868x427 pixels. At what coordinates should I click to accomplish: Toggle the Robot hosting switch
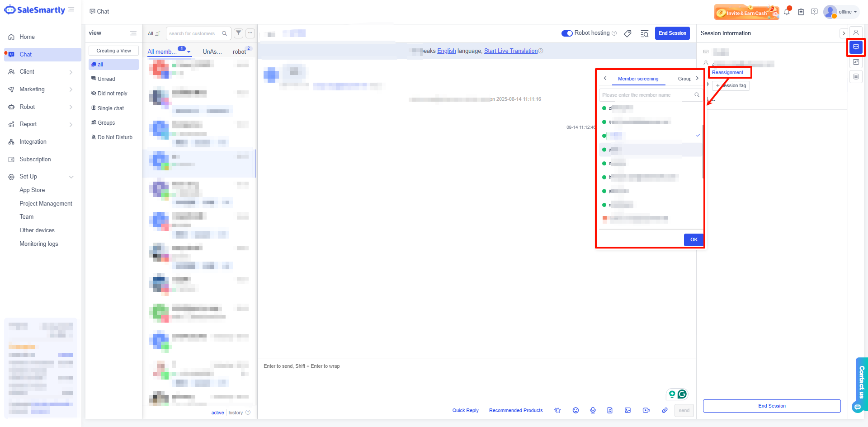coord(567,33)
